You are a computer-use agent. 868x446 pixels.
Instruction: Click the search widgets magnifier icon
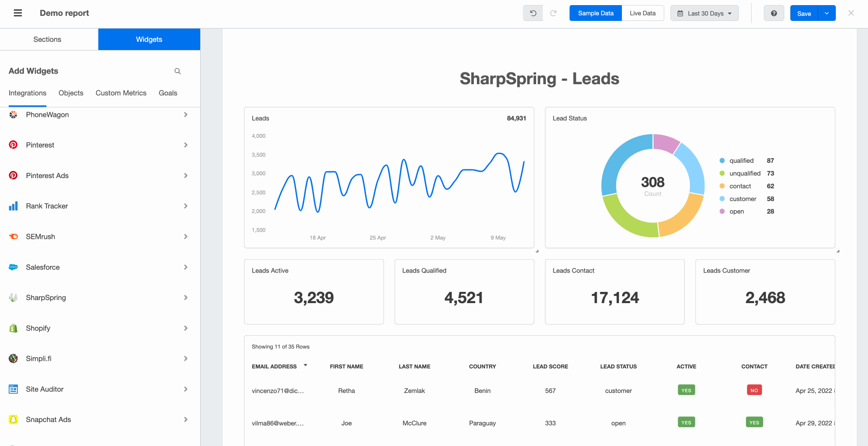pos(178,71)
